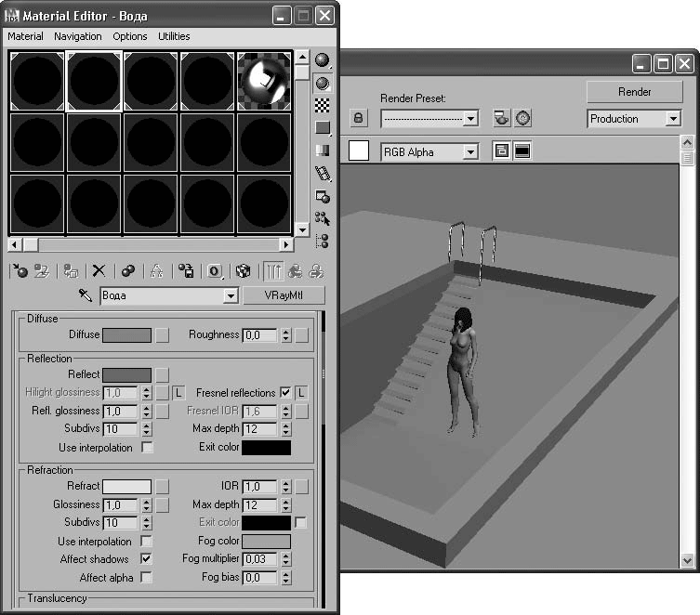Toggle Backlight icon in side toolbar

pos(323,82)
